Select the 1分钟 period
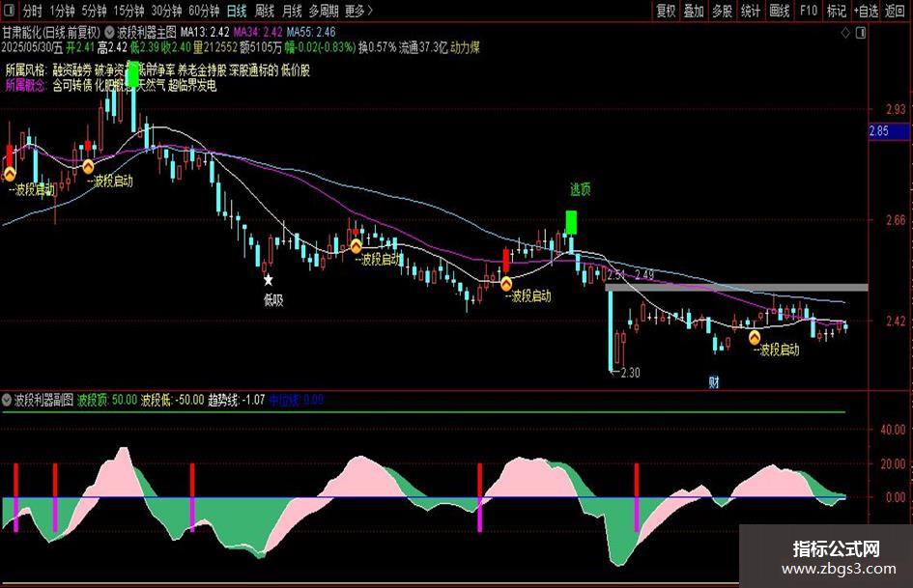This screenshot has width=913, height=588. coord(62,11)
